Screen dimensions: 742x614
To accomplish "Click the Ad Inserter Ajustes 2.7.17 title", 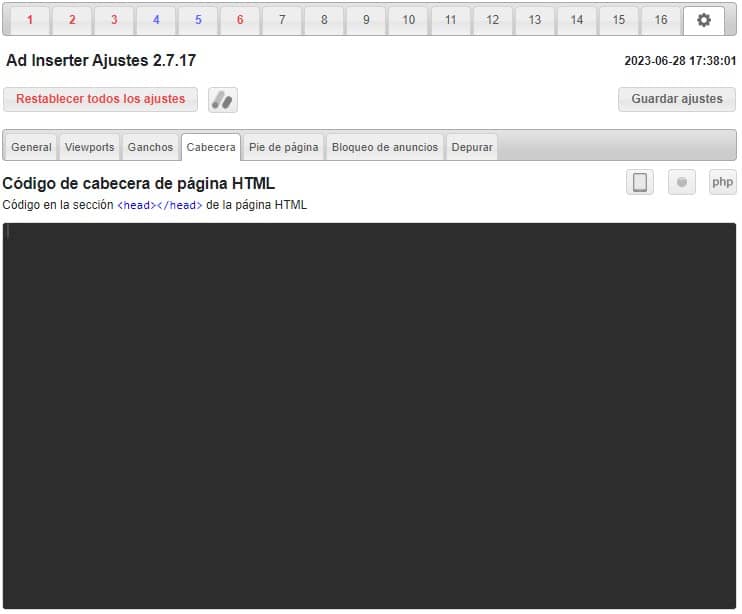I will [x=101, y=61].
